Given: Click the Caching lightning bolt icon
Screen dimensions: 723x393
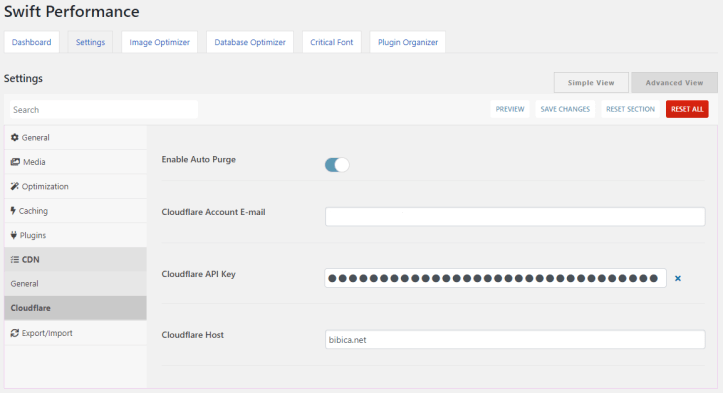Looking at the screenshot, I should [13, 211].
